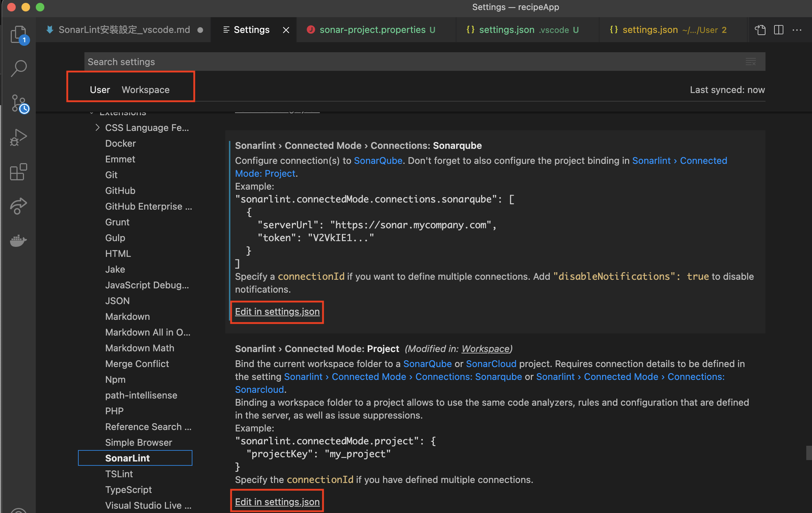Select Docker in settings tree
This screenshot has width=812, height=513.
[x=120, y=143]
